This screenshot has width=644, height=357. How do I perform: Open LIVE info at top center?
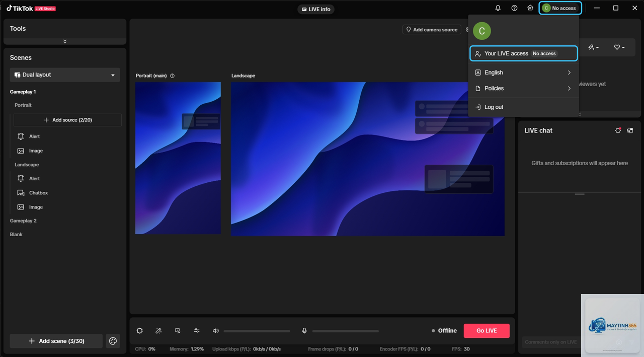[316, 9]
